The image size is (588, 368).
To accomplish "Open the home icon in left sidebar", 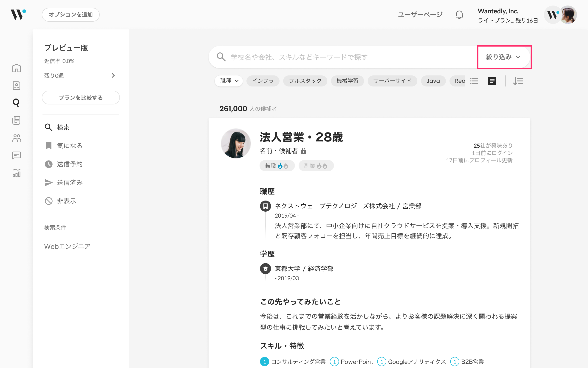I will tap(17, 68).
